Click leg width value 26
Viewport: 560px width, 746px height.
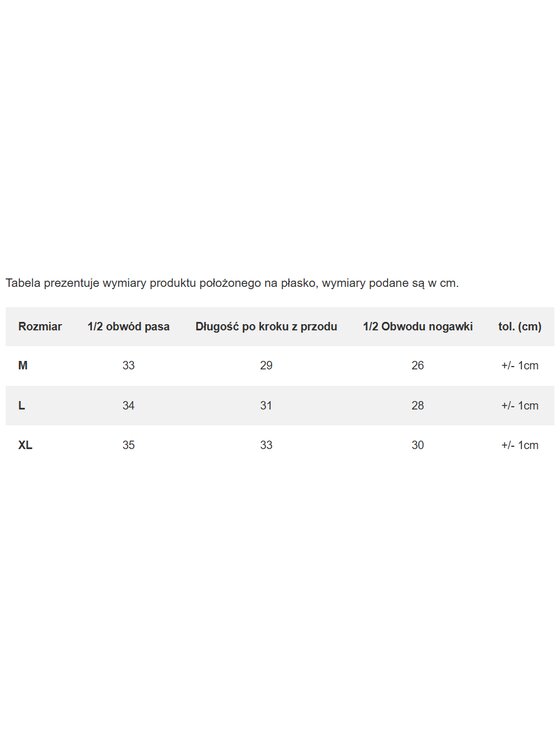point(418,365)
